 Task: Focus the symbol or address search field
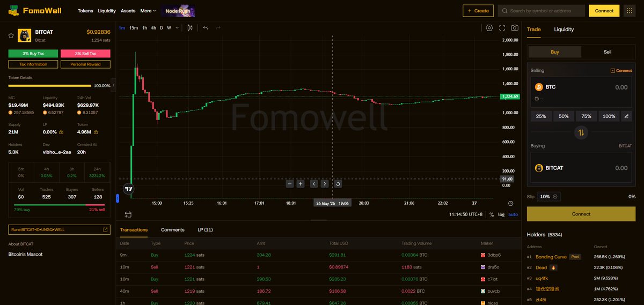pos(541,11)
